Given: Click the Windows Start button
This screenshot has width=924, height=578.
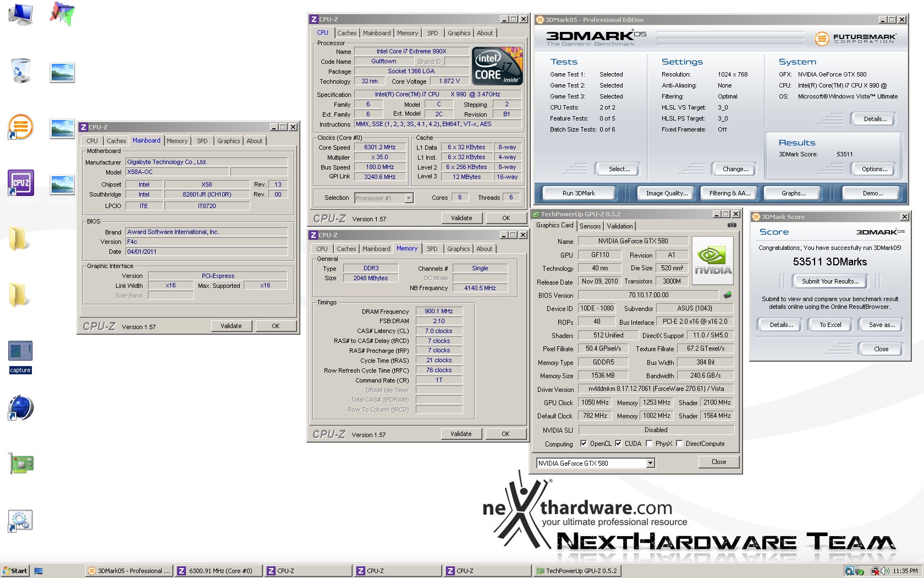Looking at the screenshot, I should point(15,571).
